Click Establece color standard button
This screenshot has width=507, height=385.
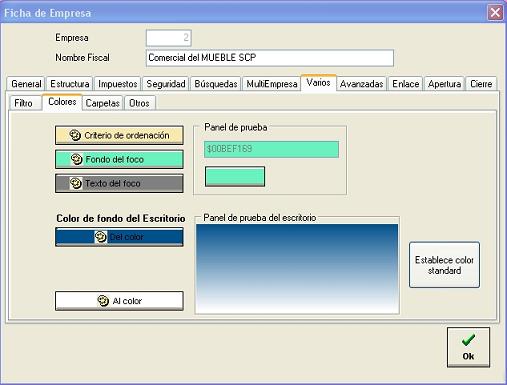(444, 265)
